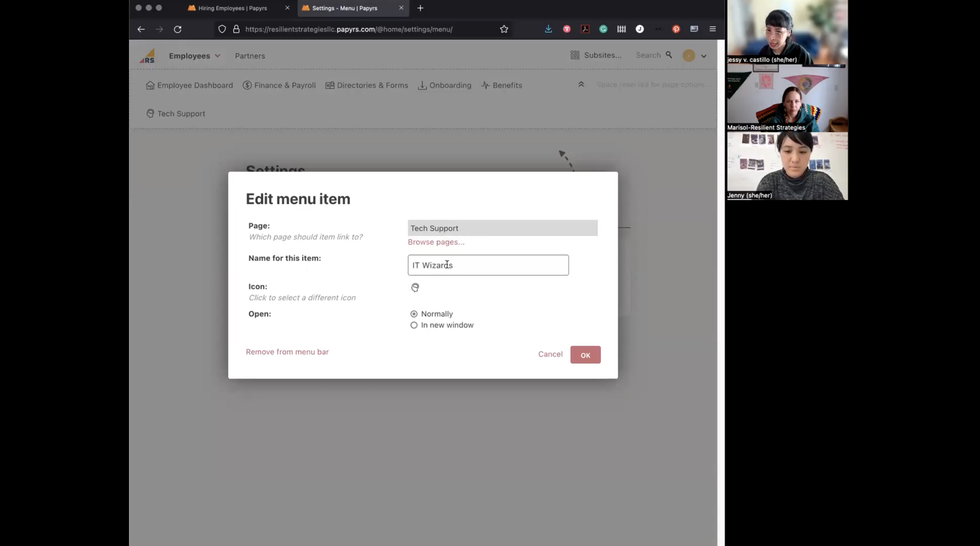This screenshot has height=546, width=980.
Task: Open the Partners menu item
Action: pos(250,56)
